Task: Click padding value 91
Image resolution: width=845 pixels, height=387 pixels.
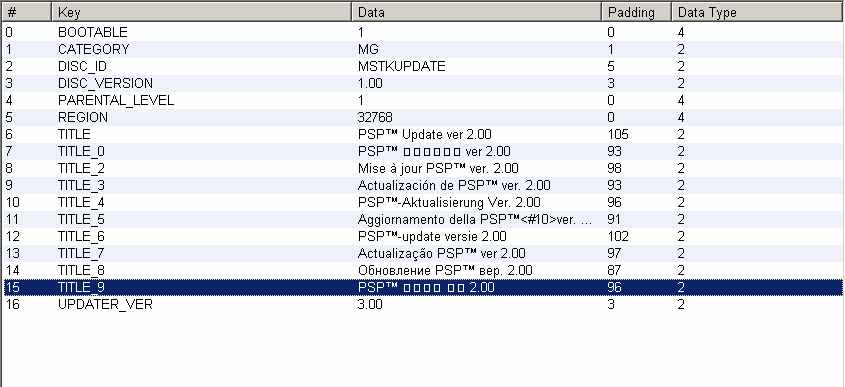Action: click(x=614, y=219)
